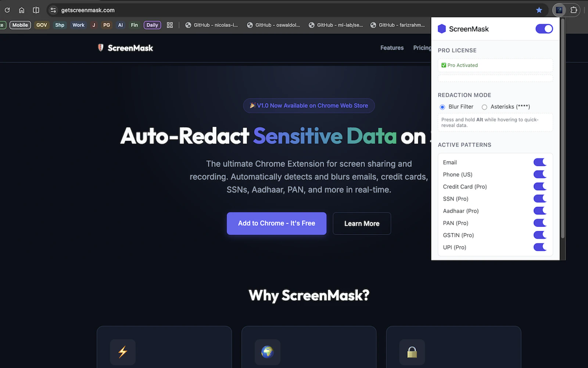Screen dimensions: 588x368
Task: Open the J bookmark folder
Action: [x=94, y=25]
